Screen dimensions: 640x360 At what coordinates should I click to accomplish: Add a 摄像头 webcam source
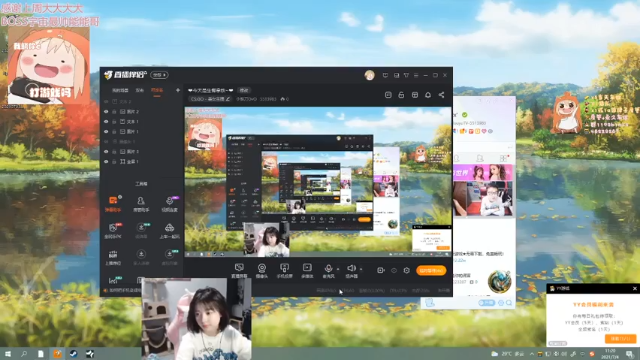tap(262, 270)
